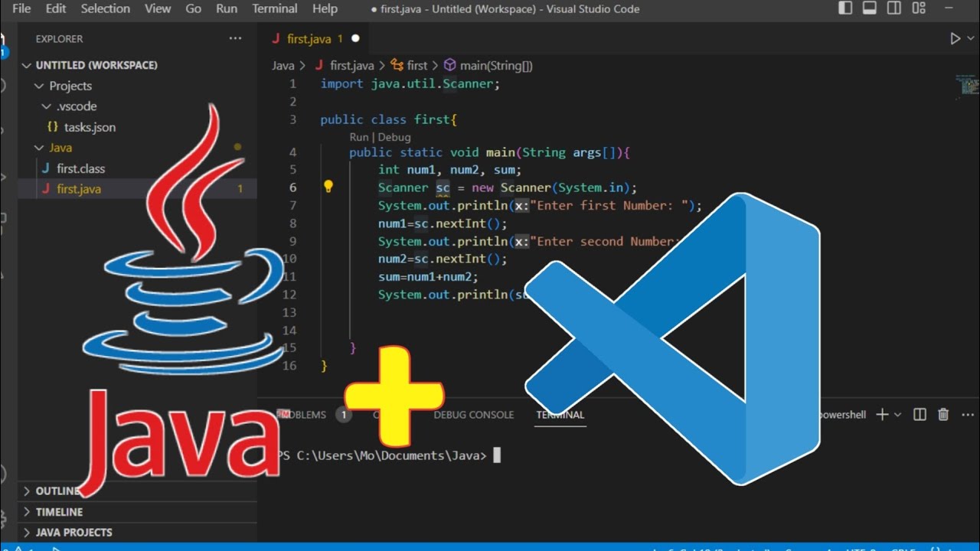Screen dimensions: 980x551
Task: Switch to TERMINAL panel tab
Action: pyautogui.click(x=560, y=415)
